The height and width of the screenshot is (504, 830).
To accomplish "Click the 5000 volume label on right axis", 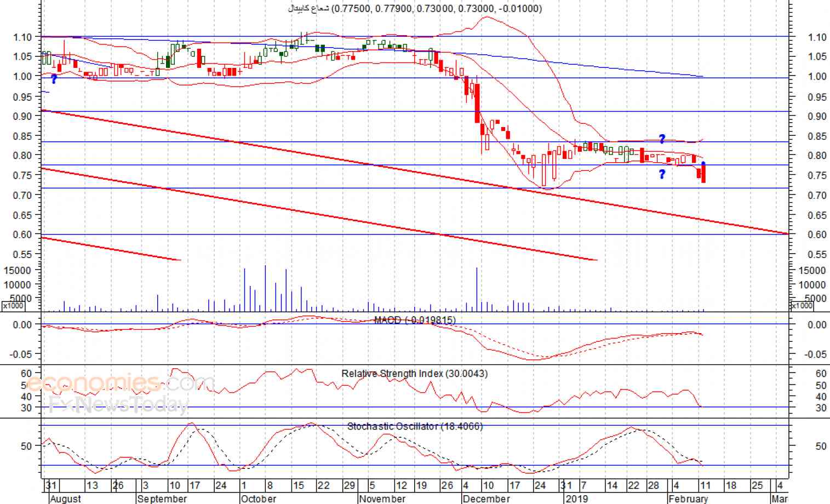I will click(814, 299).
